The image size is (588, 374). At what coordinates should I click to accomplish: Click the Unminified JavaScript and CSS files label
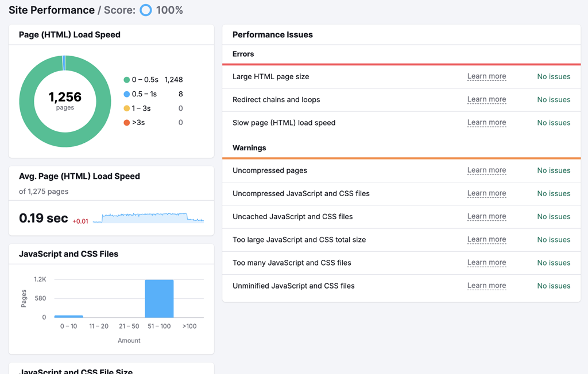[x=293, y=286]
